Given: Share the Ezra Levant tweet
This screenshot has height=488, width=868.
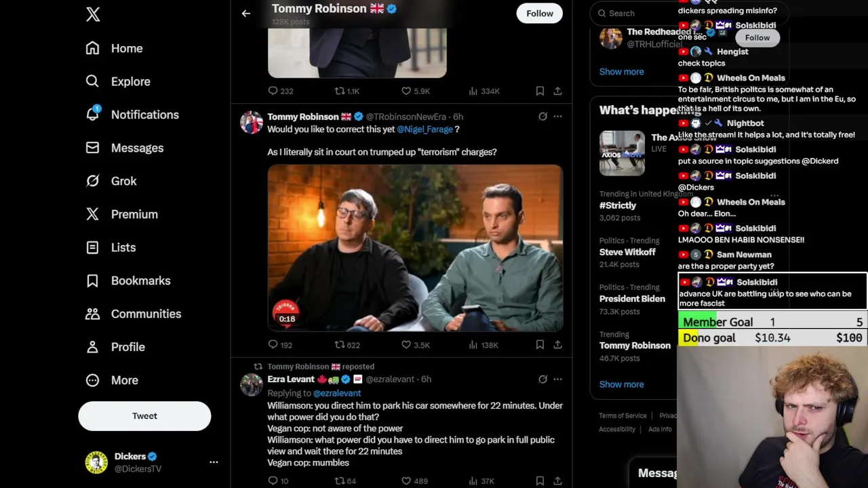Looking at the screenshot, I should (557, 481).
